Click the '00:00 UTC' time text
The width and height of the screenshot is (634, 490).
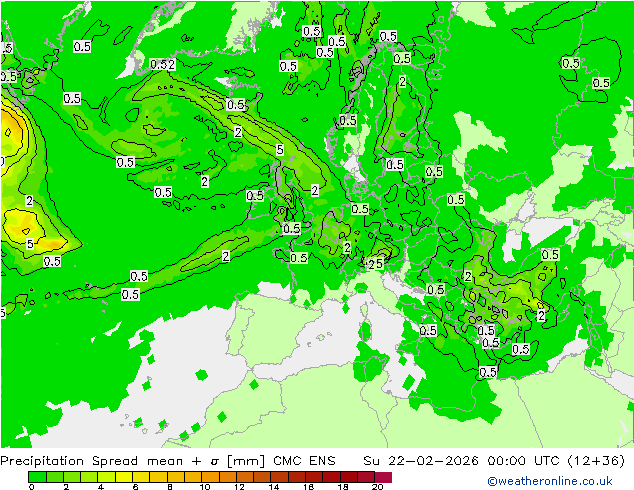524,461
